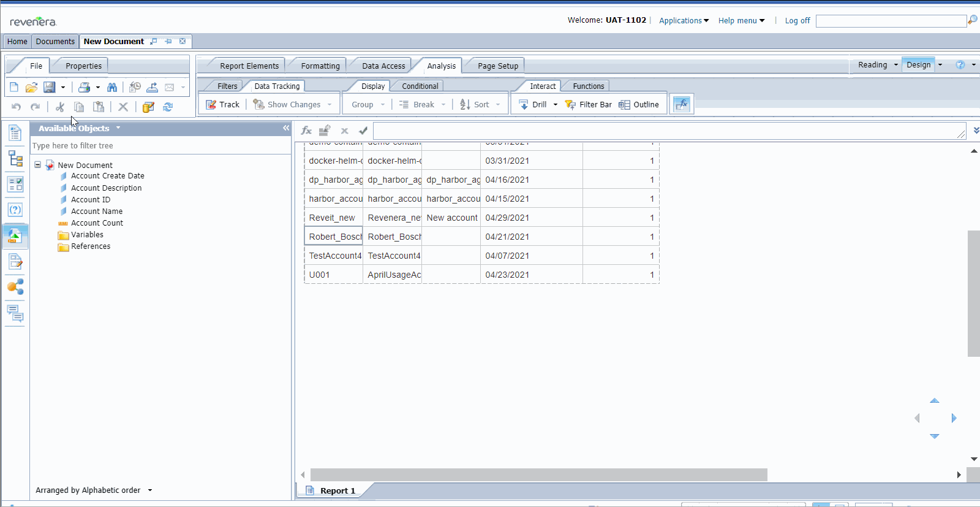Click the Send by email envelope icon
This screenshot has width=980, height=507.
(170, 87)
